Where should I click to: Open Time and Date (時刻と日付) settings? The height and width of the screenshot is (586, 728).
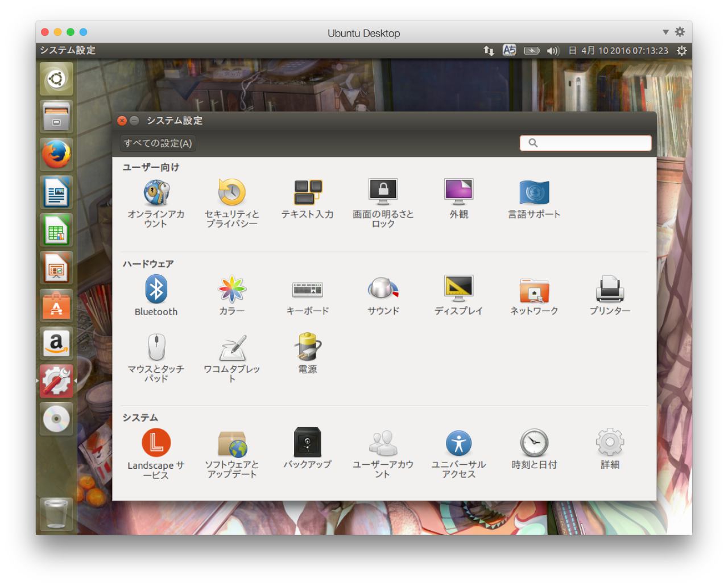coord(534,449)
